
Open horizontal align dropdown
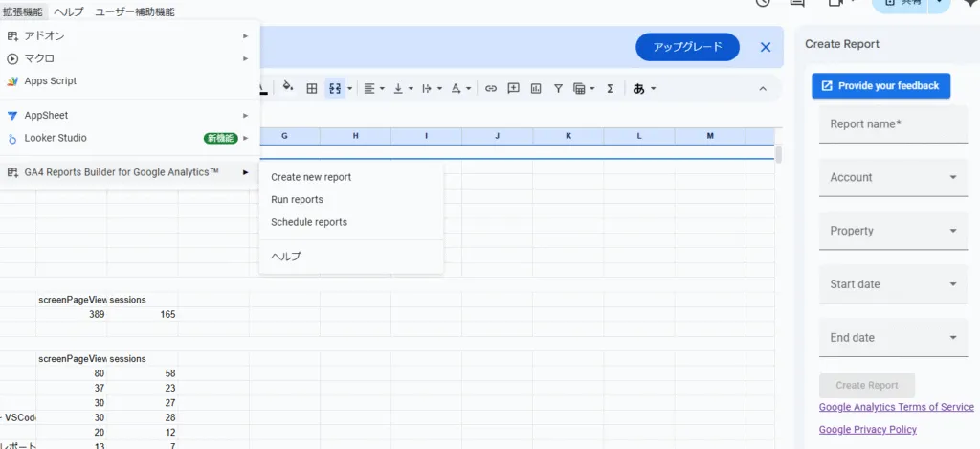coord(374,89)
